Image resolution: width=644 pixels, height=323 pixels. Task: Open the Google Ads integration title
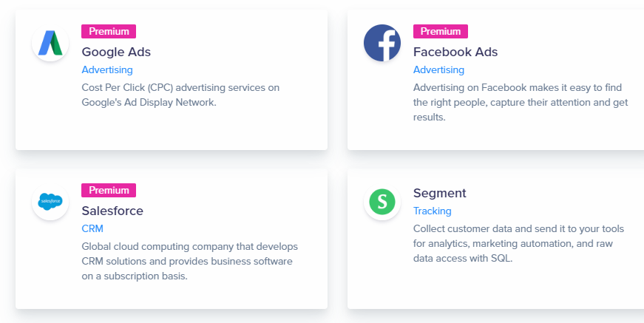[x=116, y=52]
